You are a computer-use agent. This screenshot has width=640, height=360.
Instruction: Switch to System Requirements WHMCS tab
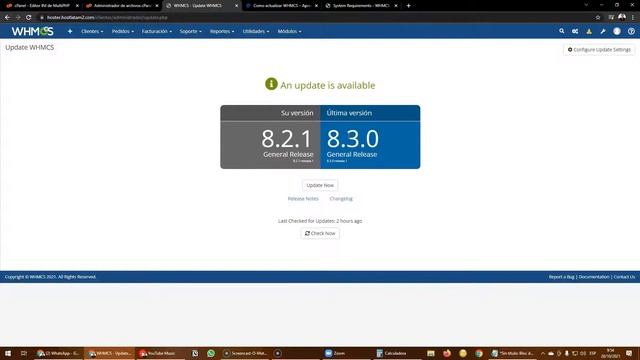(361, 6)
